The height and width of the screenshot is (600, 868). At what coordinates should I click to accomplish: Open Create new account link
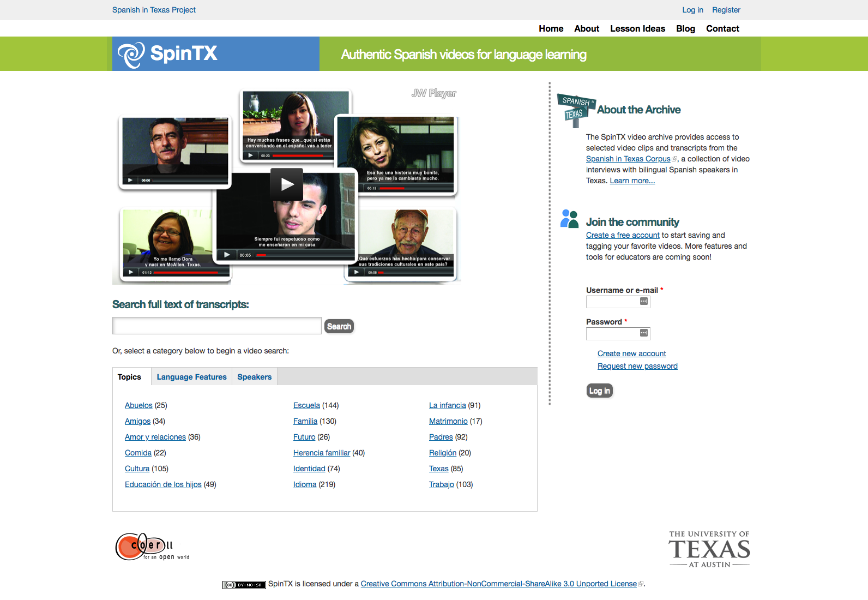pos(631,353)
